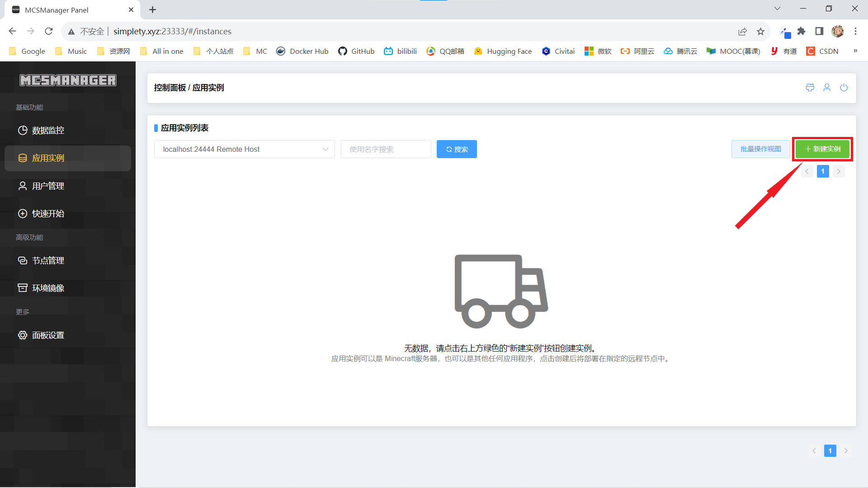Image resolution: width=868 pixels, height=488 pixels.
Task: Click the green 新建实例 button
Action: [x=822, y=149]
